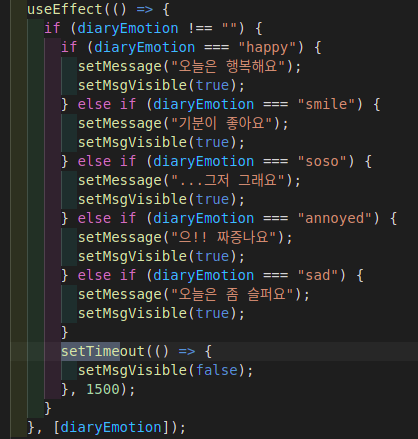418x439 pixels.
Task: Click setMsgVisible(true) under the sad branch
Action: pos(161,313)
